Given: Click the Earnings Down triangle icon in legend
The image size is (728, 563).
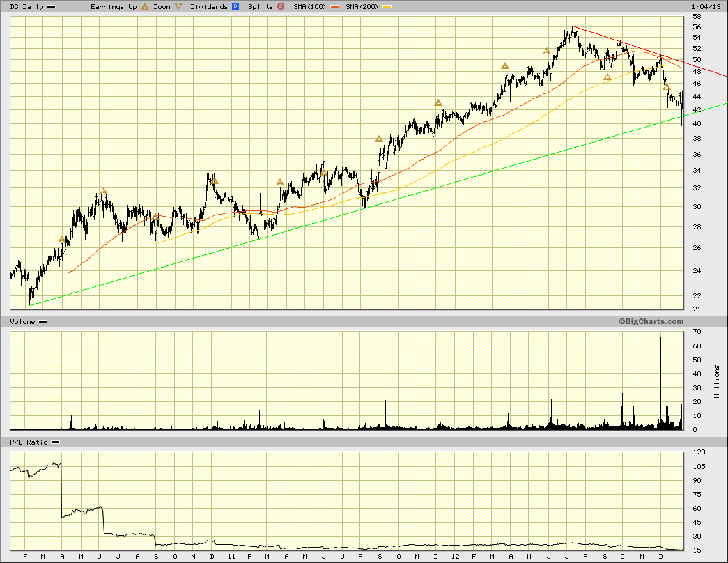Looking at the screenshot, I should click(x=178, y=6).
